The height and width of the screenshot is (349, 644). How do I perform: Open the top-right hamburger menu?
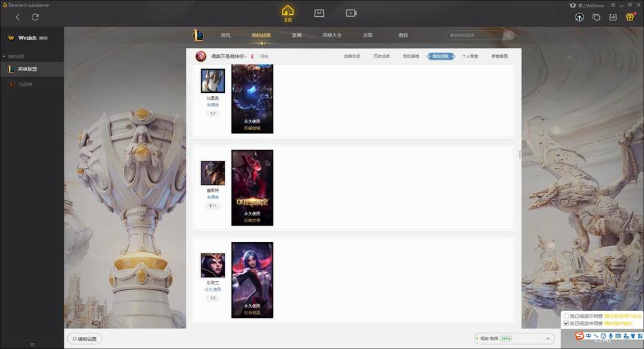click(x=613, y=5)
